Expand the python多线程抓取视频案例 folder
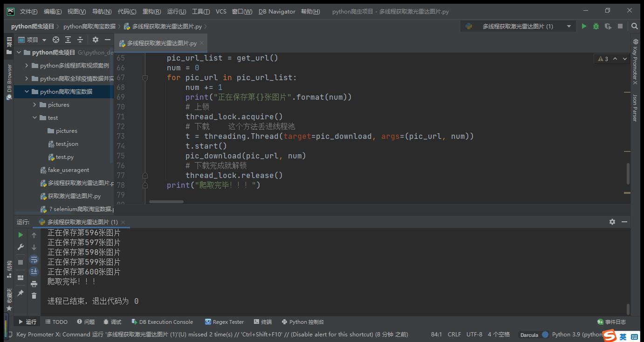Viewport: 644px width, 342px height. click(x=27, y=66)
